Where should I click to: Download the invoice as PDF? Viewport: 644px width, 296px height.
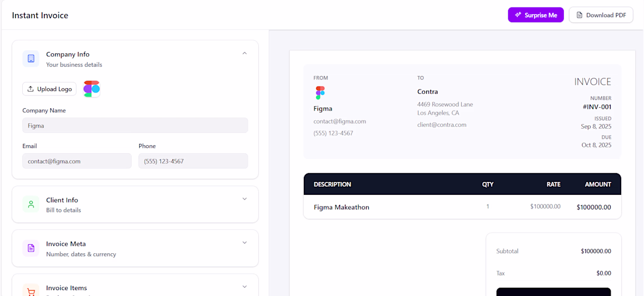point(601,15)
